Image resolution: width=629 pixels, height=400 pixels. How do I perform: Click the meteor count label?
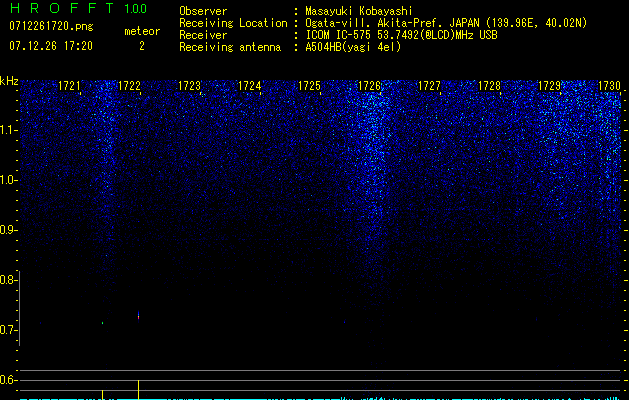pyautogui.click(x=142, y=31)
